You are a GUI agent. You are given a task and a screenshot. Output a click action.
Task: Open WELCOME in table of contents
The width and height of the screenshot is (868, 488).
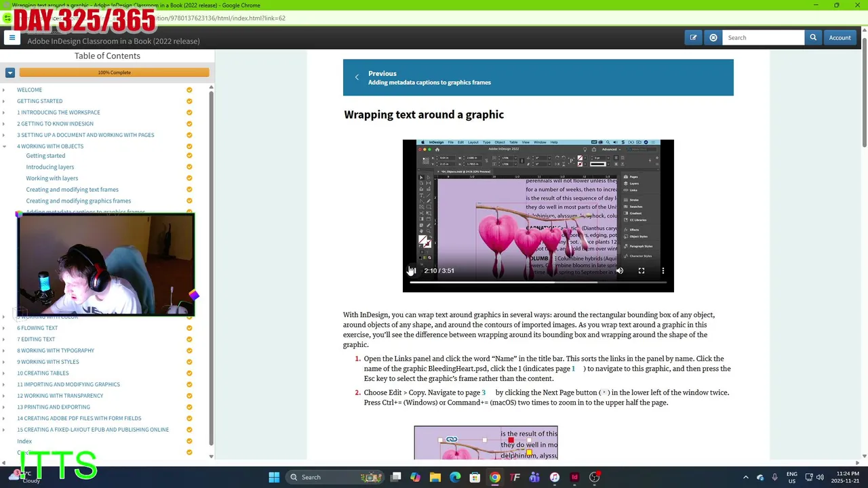[x=29, y=89]
